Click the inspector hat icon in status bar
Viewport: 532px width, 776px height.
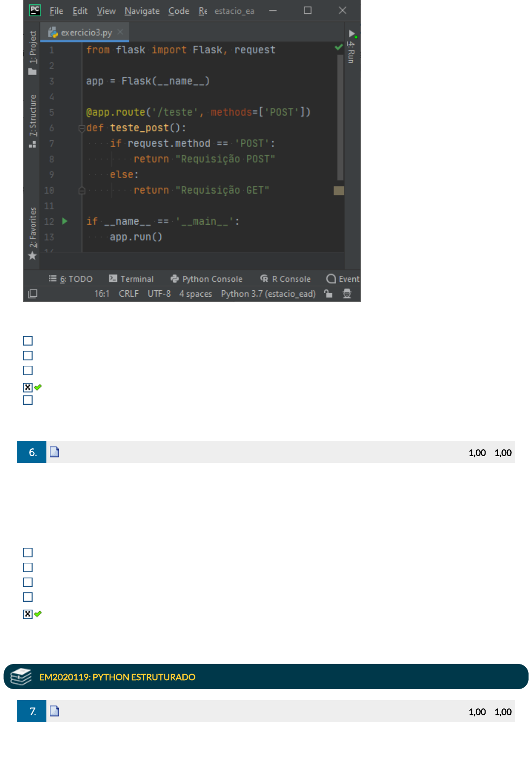pos(347,294)
